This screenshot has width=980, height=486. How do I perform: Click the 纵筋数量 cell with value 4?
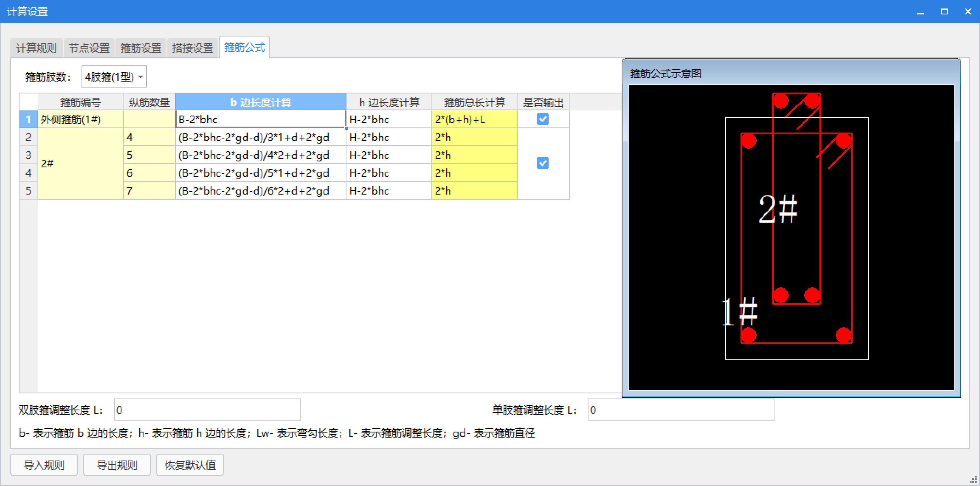pyautogui.click(x=149, y=137)
